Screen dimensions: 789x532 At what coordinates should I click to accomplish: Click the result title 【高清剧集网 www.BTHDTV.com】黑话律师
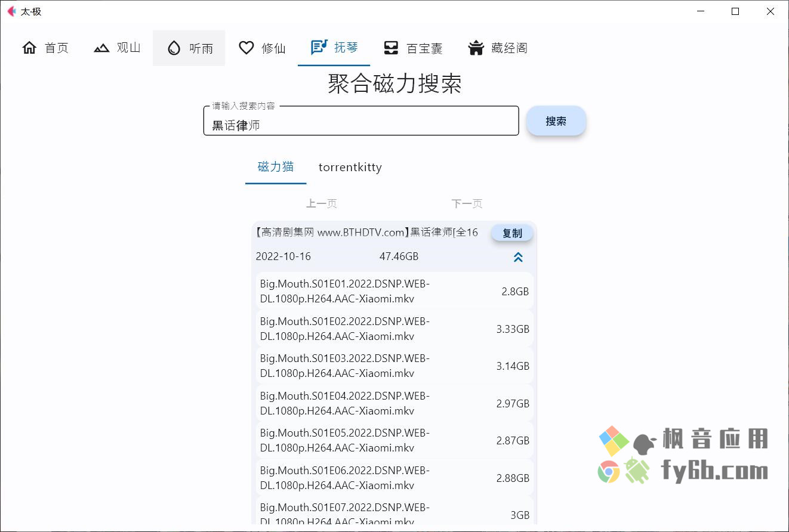tap(367, 233)
